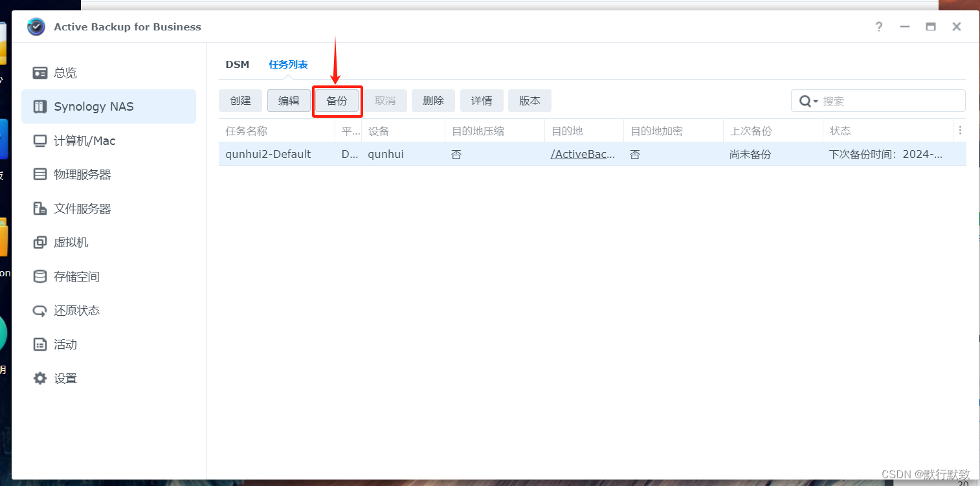This screenshot has width=980, height=486.
Task: Click the search magnifier icon
Action: (805, 101)
